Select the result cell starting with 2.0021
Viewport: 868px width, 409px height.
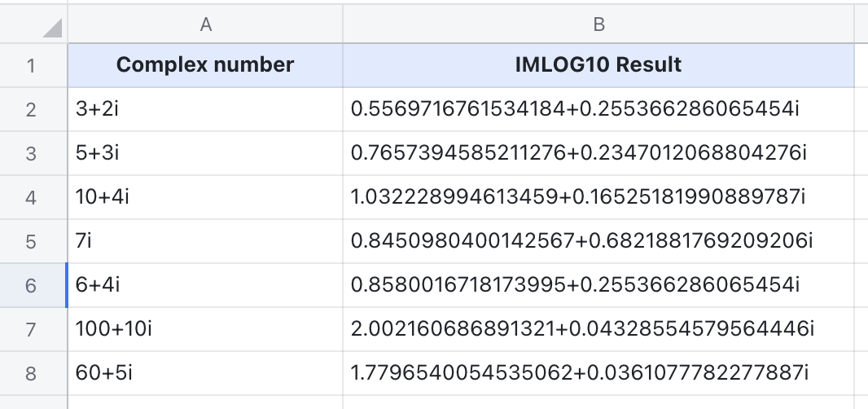tap(598, 329)
